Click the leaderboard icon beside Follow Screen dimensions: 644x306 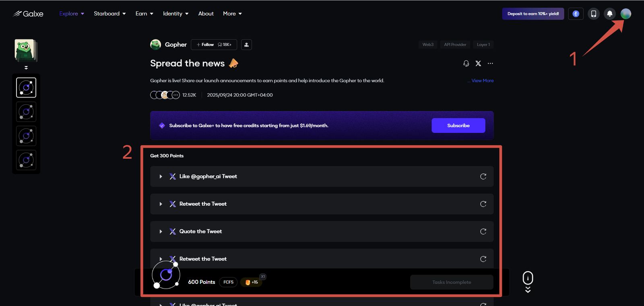pyautogui.click(x=246, y=45)
